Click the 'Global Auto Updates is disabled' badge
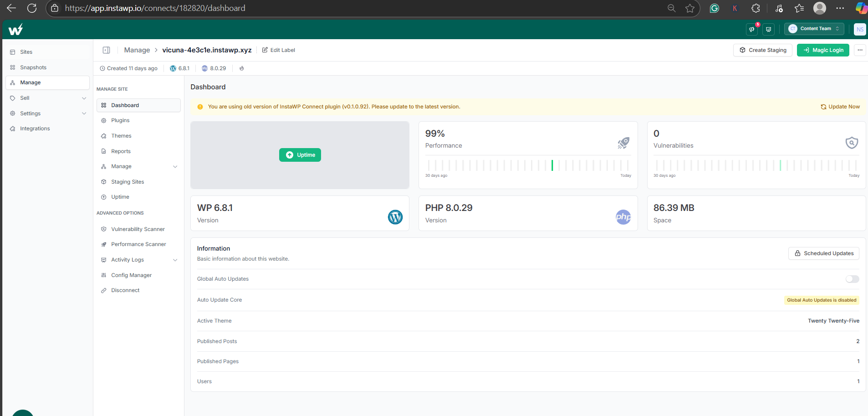The width and height of the screenshot is (868, 416). [x=822, y=300]
